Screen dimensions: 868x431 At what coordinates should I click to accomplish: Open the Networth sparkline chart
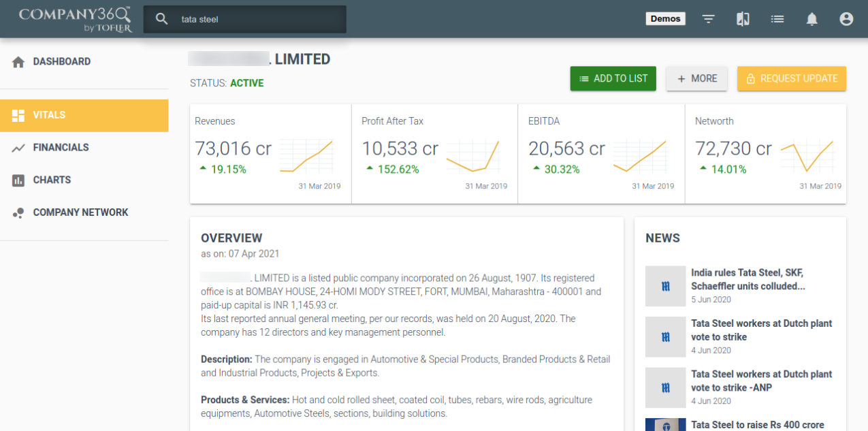[x=807, y=157]
